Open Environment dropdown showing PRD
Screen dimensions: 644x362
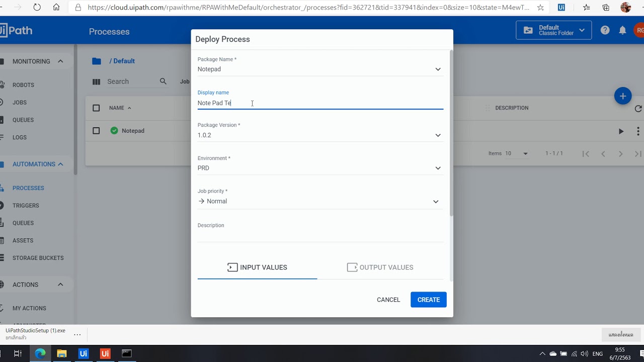pos(320,168)
